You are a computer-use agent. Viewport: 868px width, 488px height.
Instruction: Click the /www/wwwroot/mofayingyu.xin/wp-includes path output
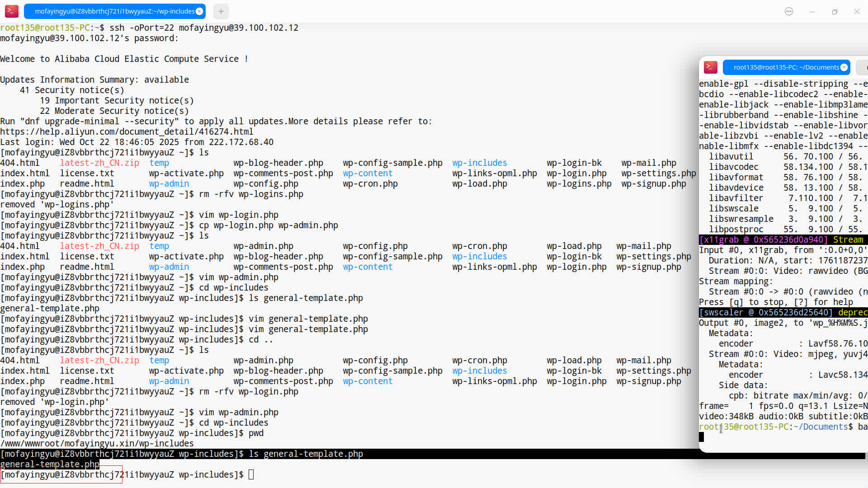click(x=97, y=443)
